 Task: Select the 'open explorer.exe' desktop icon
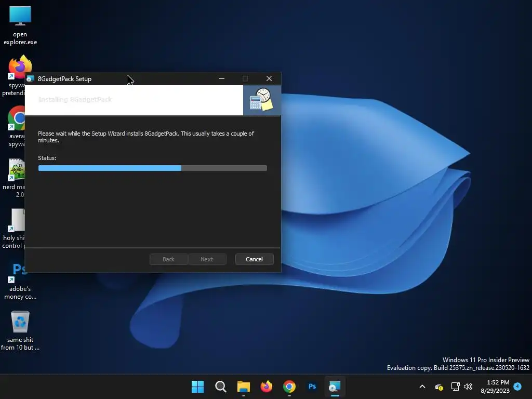20,25
